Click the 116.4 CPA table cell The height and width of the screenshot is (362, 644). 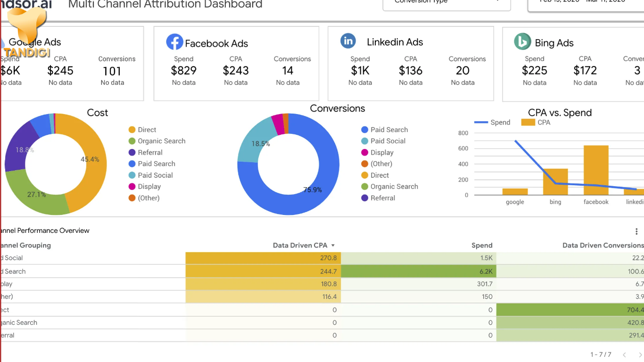click(x=263, y=296)
